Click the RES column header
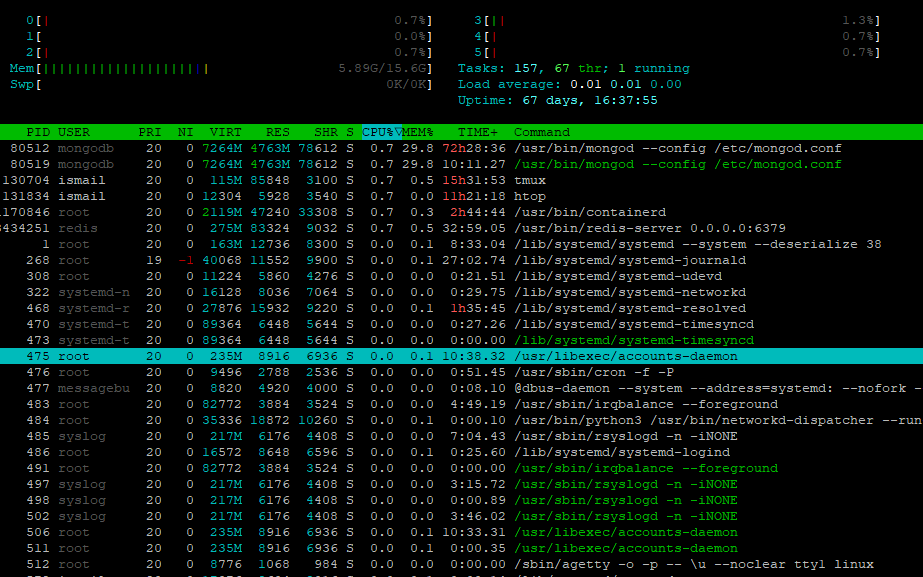This screenshot has width=923, height=577. click(278, 132)
